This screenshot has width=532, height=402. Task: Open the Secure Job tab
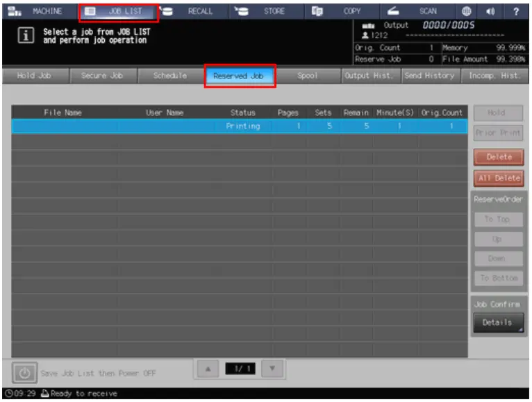(x=103, y=76)
